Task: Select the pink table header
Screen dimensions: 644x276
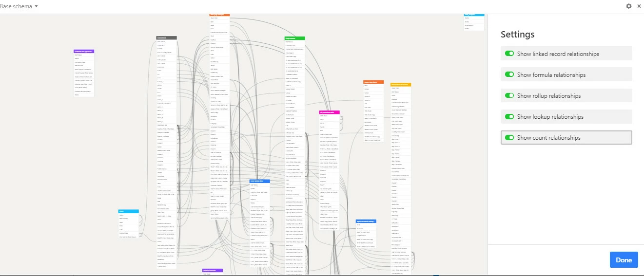Action: coord(329,112)
